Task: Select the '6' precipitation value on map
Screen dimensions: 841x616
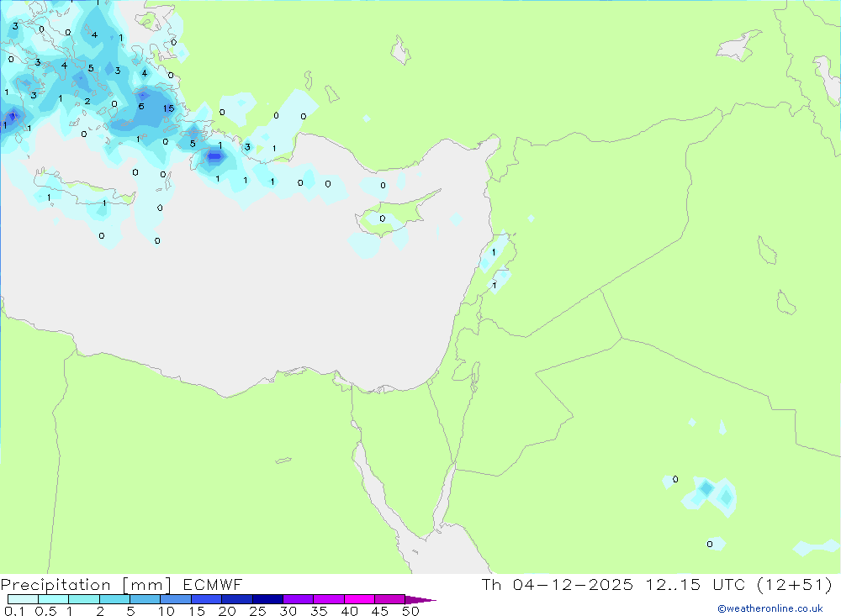Action: [x=141, y=106]
